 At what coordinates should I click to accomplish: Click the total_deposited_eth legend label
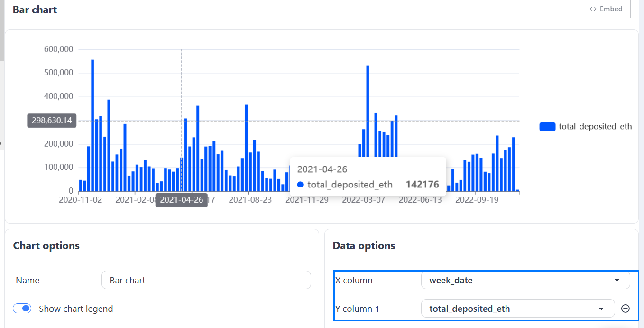pos(595,126)
